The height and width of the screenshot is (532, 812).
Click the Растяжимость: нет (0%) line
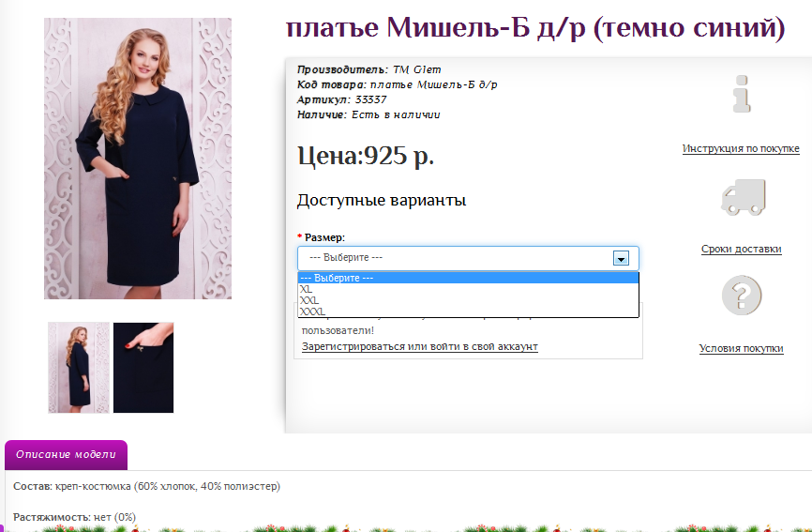pos(75,517)
